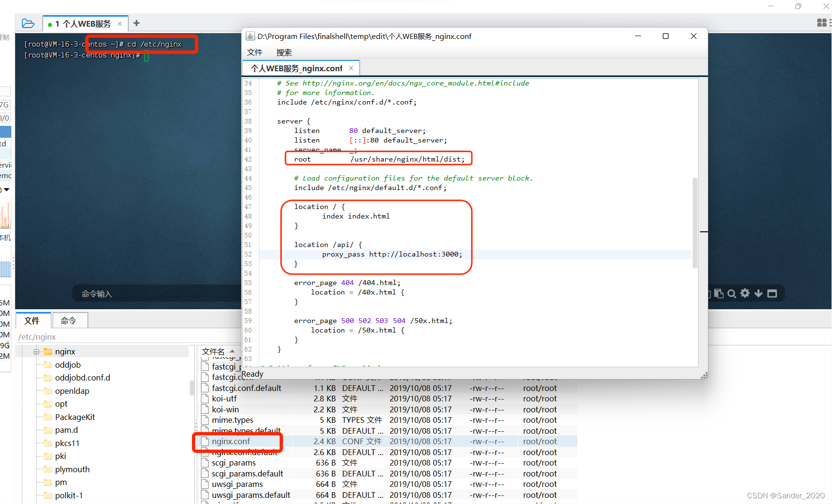The width and height of the screenshot is (832, 504).
Task: Select the fastcgi.conf.default file row
Action: coord(388,388)
